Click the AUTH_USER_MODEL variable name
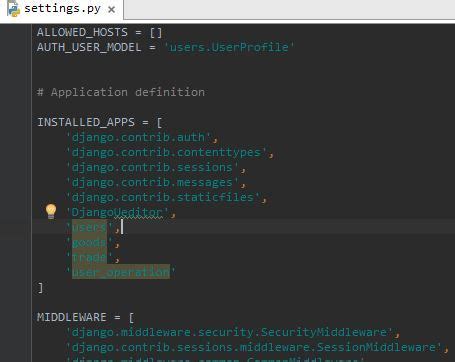The height and width of the screenshot is (362, 455). [89, 47]
